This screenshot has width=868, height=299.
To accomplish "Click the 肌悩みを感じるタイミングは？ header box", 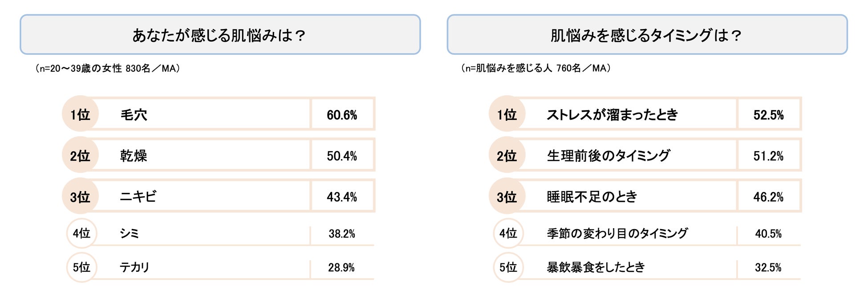I will click(647, 35).
